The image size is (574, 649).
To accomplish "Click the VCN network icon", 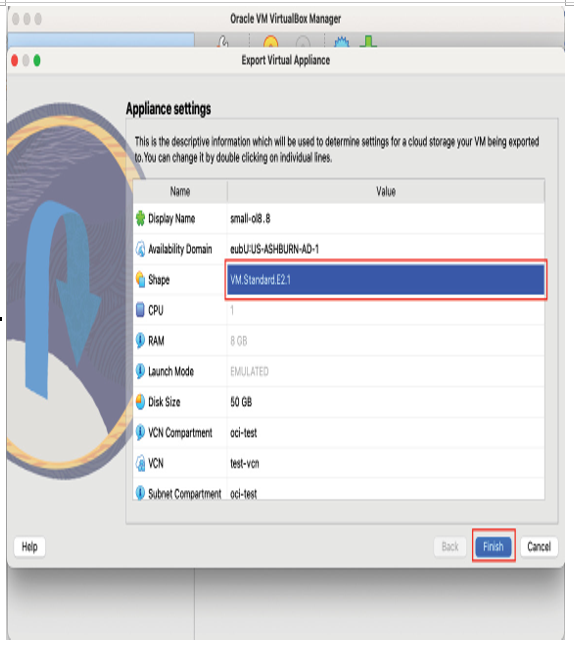I will point(140,463).
